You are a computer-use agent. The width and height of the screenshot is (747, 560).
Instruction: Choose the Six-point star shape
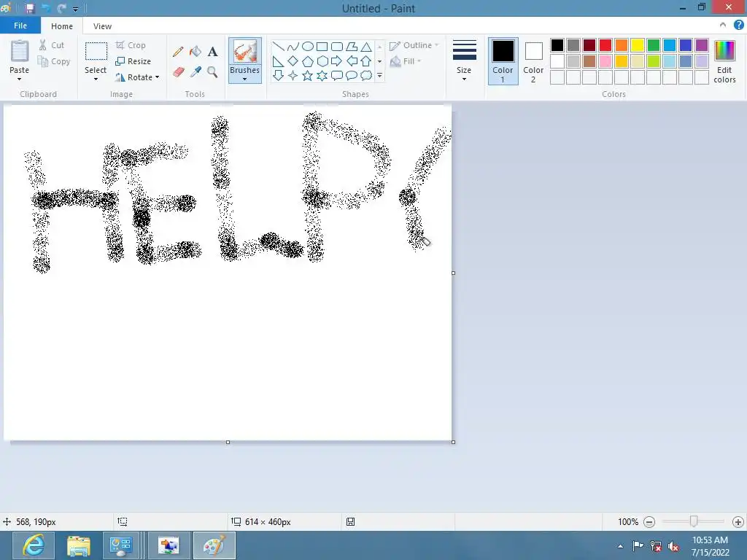pyautogui.click(x=322, y=75)
